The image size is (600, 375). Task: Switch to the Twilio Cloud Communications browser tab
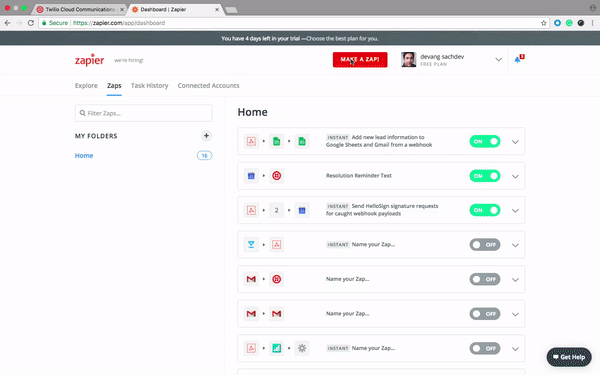[80, 9]
